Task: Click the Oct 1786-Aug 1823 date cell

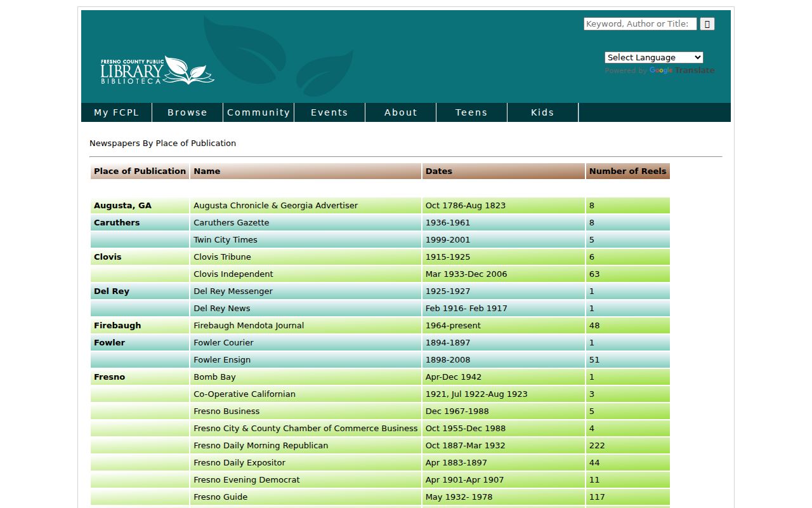Action: tap(504, 206)
